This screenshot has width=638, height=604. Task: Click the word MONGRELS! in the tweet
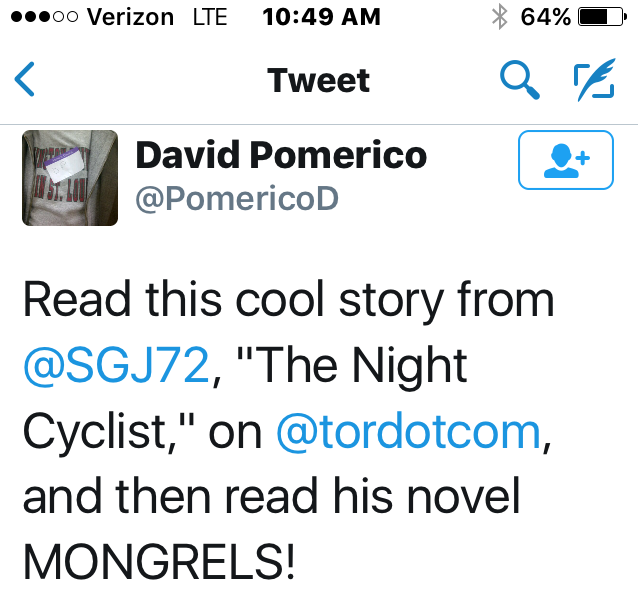[159, 562]
